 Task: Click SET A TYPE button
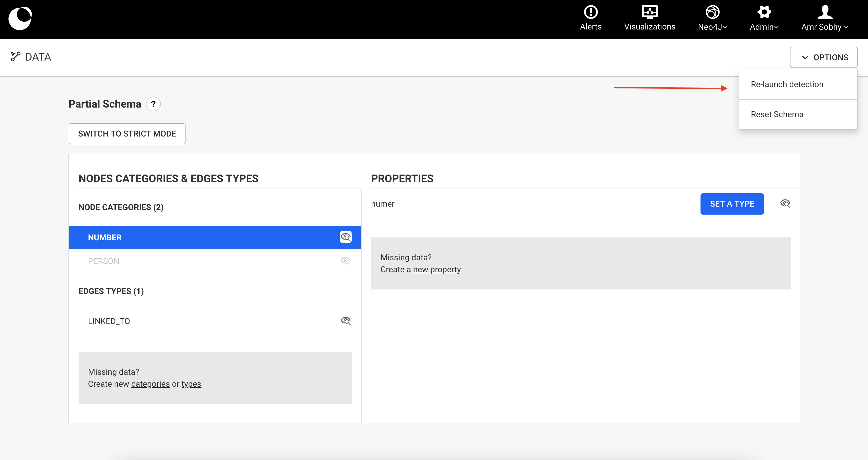(x=732, y=204)
